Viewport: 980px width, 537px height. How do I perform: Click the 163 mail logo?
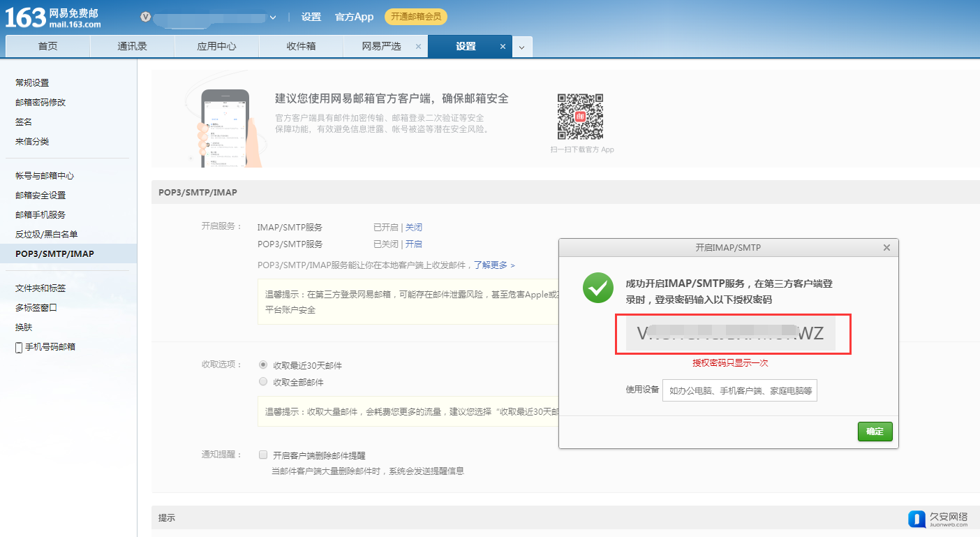click(53, 17)
